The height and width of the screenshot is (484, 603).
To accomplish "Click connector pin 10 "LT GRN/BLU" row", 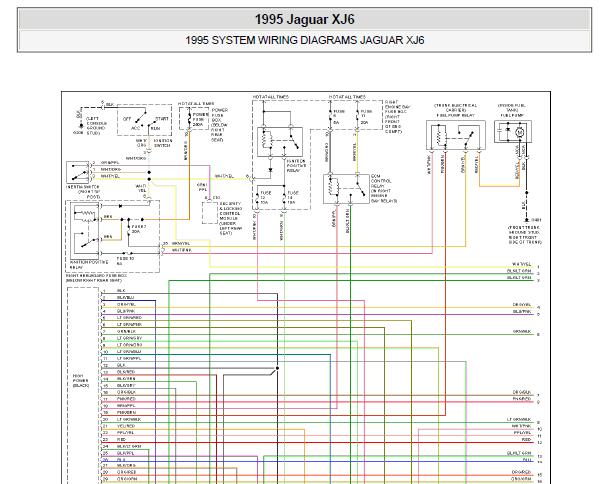I will coord(121,351).
